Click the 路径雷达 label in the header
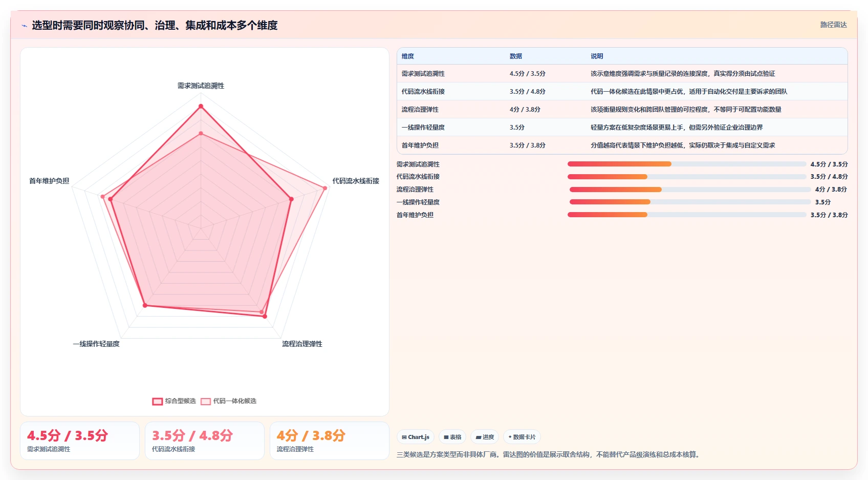Screen dimensions: 868x480 pos(833,25)
